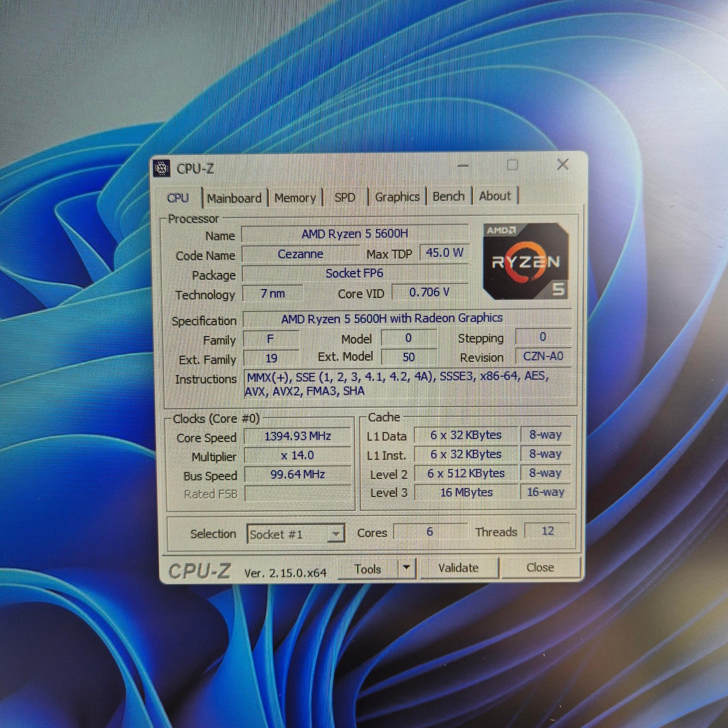Viewport: 728px width, 728px height.
Task: Click the L1 Inst. value 6 x 32 KBytes
Action: coord(466,454)
